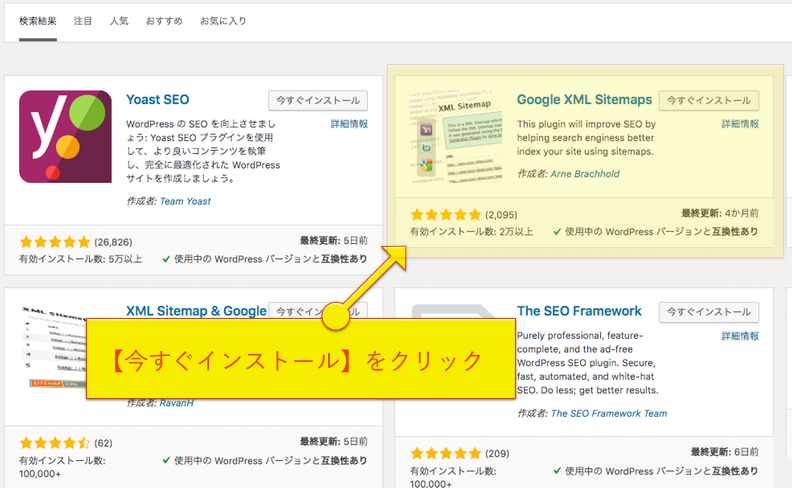This screenshot has height=488, width=792.
Task: Open the XML Sitemap & Google title link
Action: click(196, 311)
